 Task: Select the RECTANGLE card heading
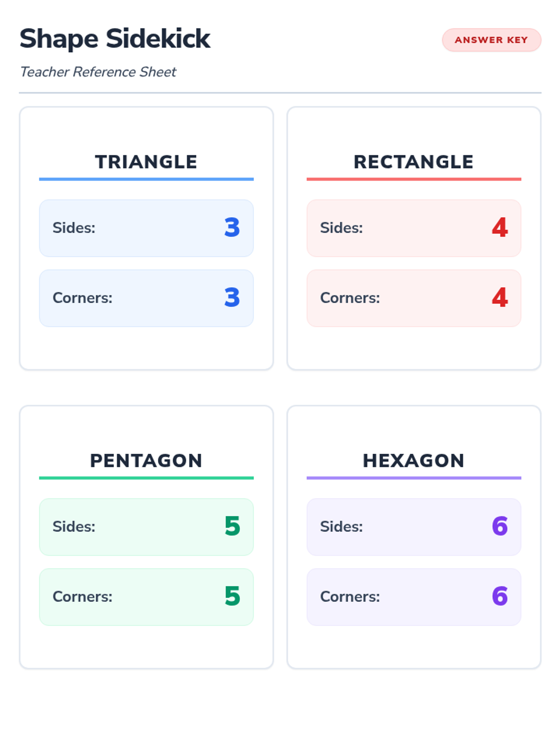tap(413, 162)
